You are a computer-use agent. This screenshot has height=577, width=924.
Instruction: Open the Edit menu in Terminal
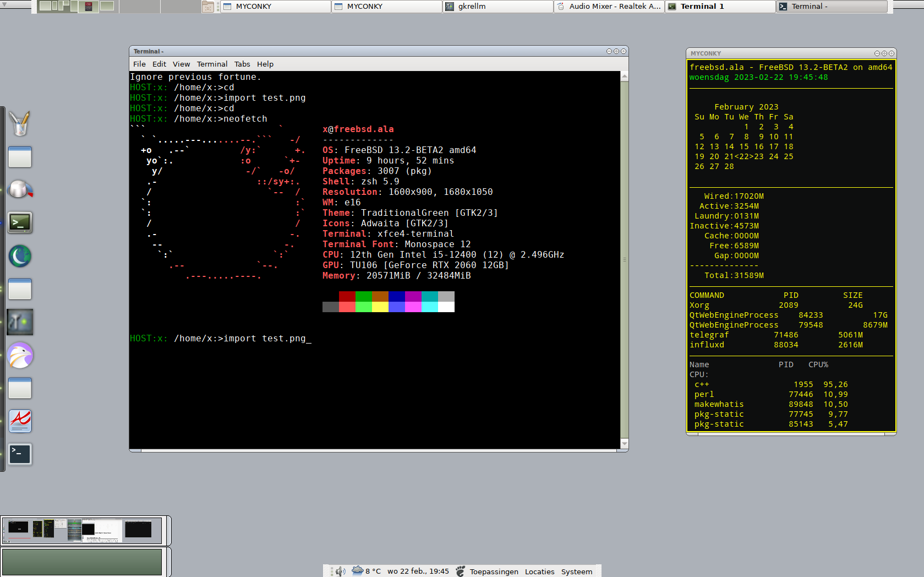point(159,64)
